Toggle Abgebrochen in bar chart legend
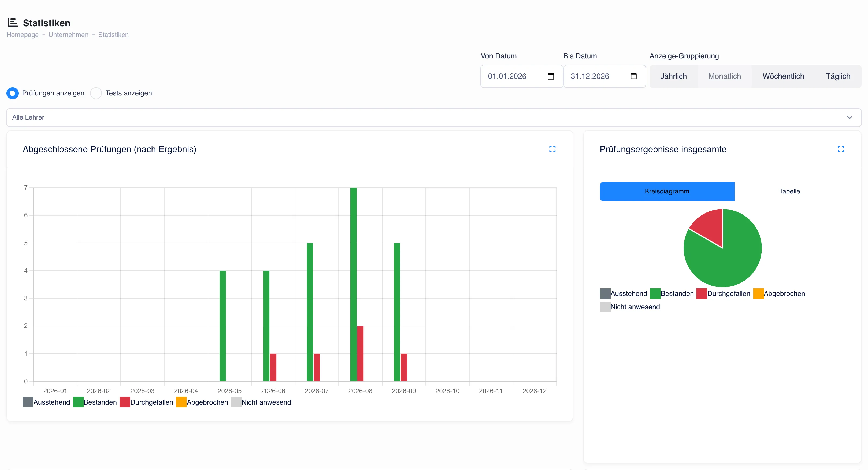The height and width of the screenshot is (470, 868). tap(202, 402)
